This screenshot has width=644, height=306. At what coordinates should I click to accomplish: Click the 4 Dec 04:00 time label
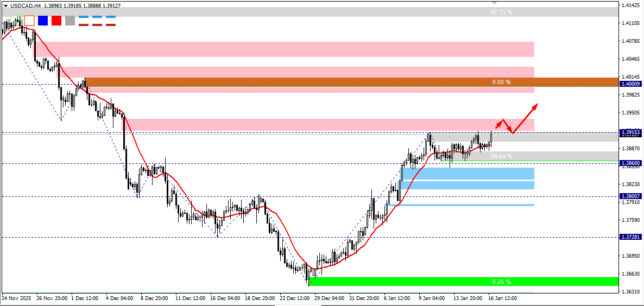pos(121,298)
